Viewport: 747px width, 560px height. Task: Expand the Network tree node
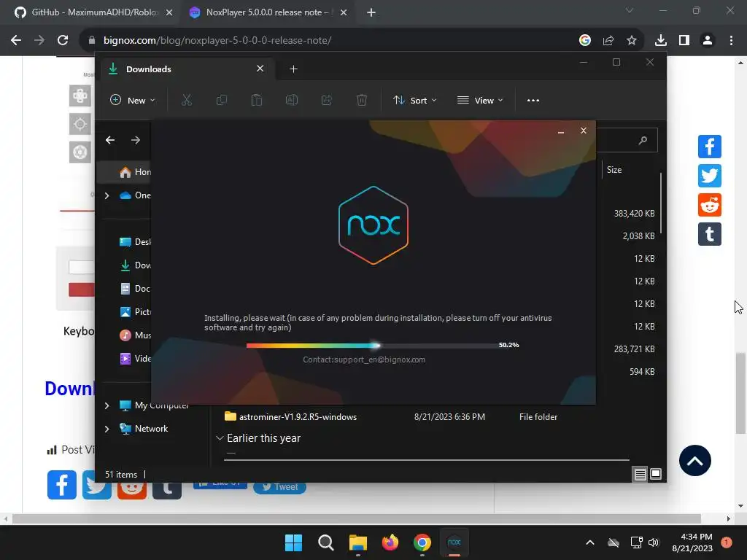tap(107, 429)
